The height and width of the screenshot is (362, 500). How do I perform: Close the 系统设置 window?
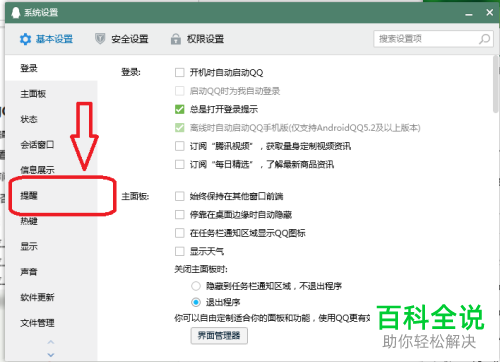[x=489, y=13]
